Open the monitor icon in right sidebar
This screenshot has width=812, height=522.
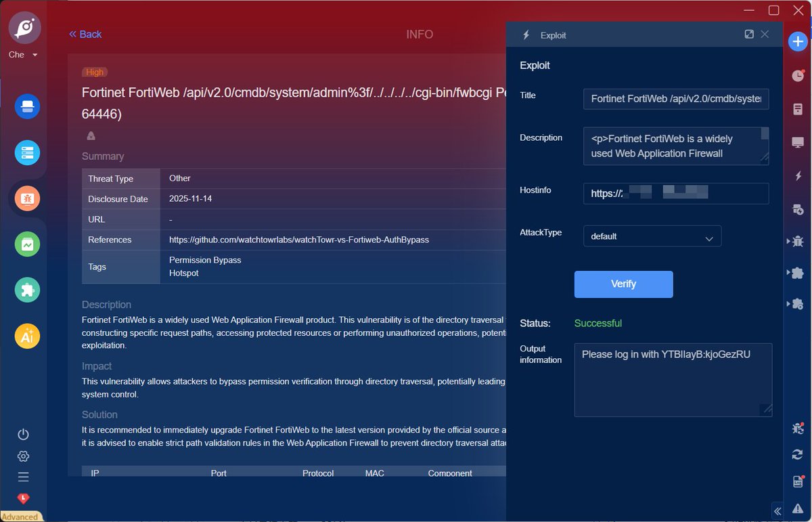(798, 142)
